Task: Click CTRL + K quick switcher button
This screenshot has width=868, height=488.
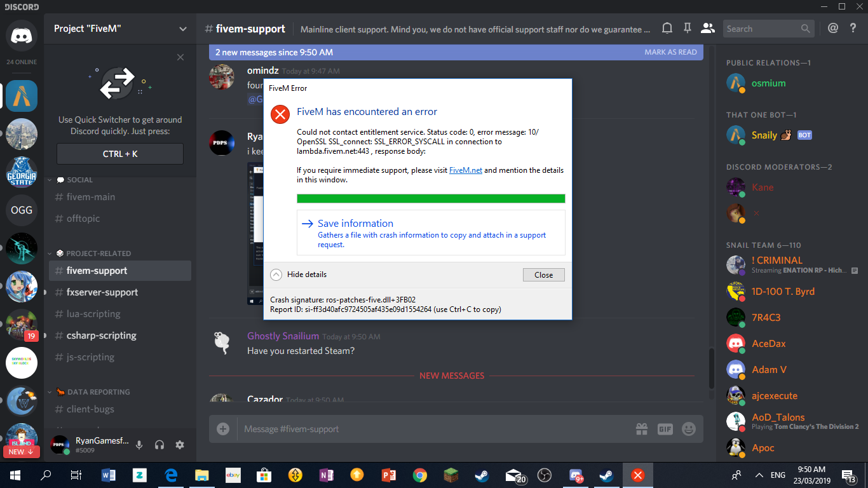Action: [120, 154]
